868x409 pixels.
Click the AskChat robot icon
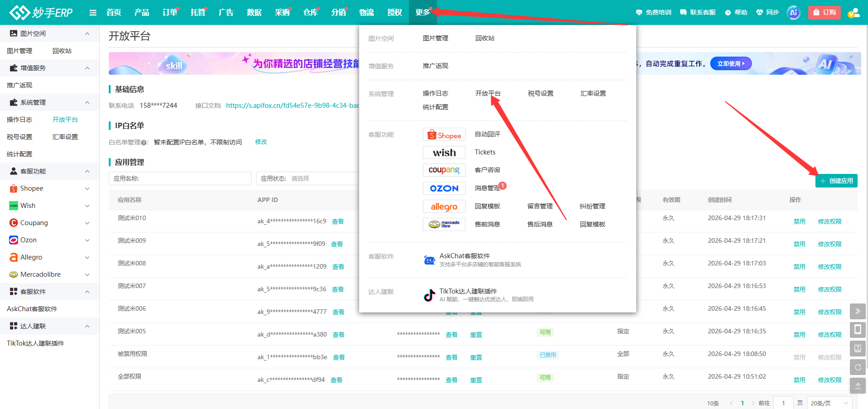(x=429, y=260)
